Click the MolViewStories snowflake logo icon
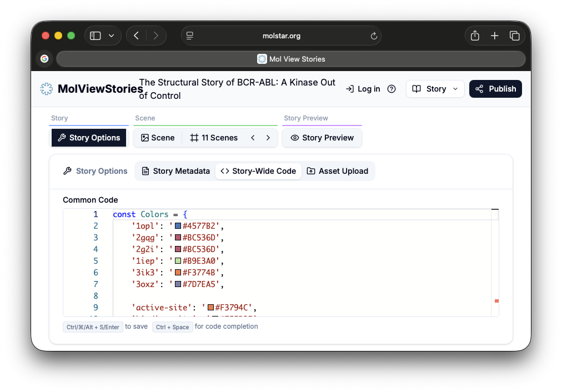 [46, 89]
